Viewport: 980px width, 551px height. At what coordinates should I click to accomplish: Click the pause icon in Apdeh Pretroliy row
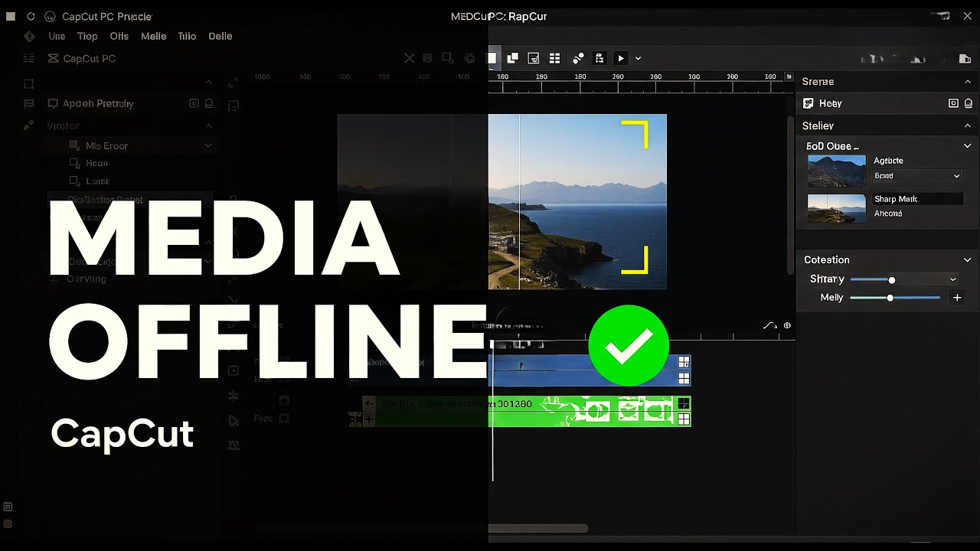tap(194, 103)
